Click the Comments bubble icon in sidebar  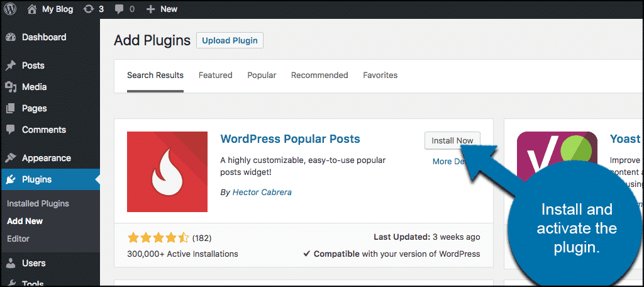[x=11, y=130]
